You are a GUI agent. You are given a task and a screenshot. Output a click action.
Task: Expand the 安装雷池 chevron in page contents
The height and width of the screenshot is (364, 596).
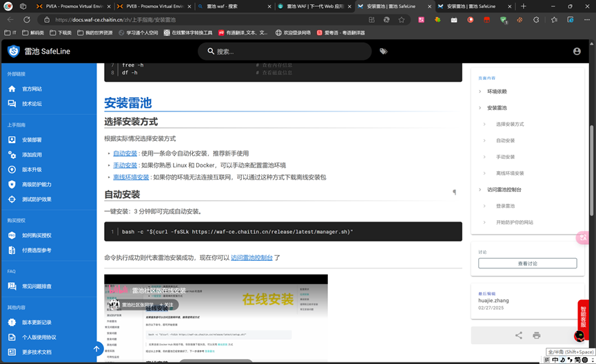click(x=480, y=108)
